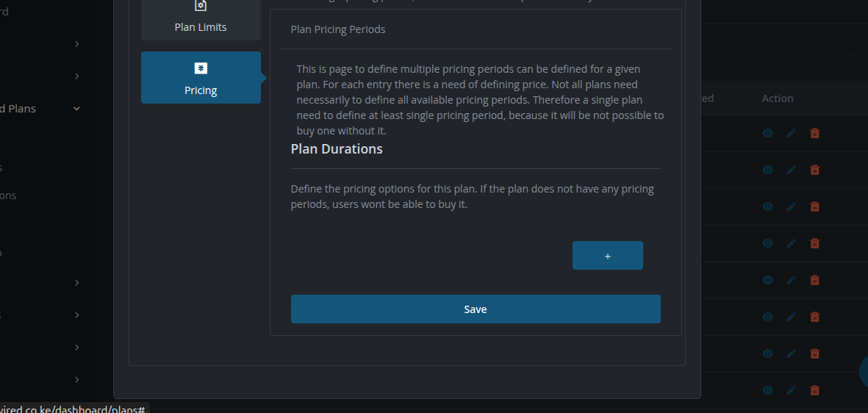Delete the fourth row's plan with trash icon
Screen dimensions: 868x413
(815, 243)
